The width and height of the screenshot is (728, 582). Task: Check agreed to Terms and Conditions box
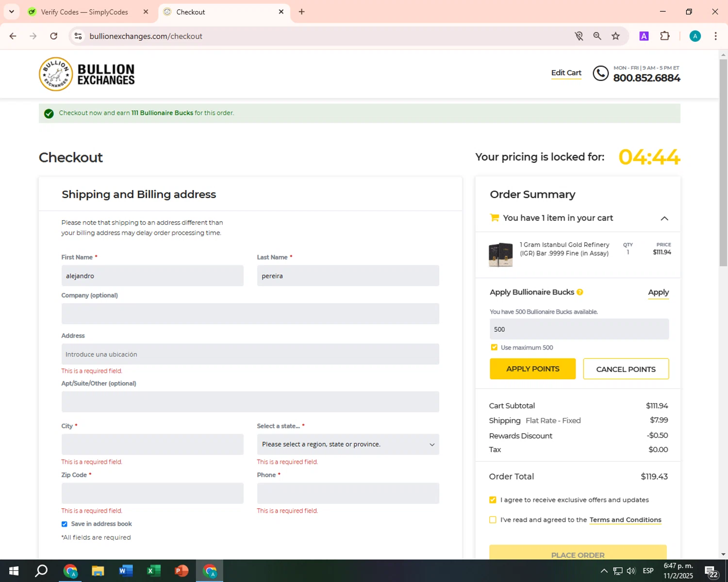[x=493, y=519]
